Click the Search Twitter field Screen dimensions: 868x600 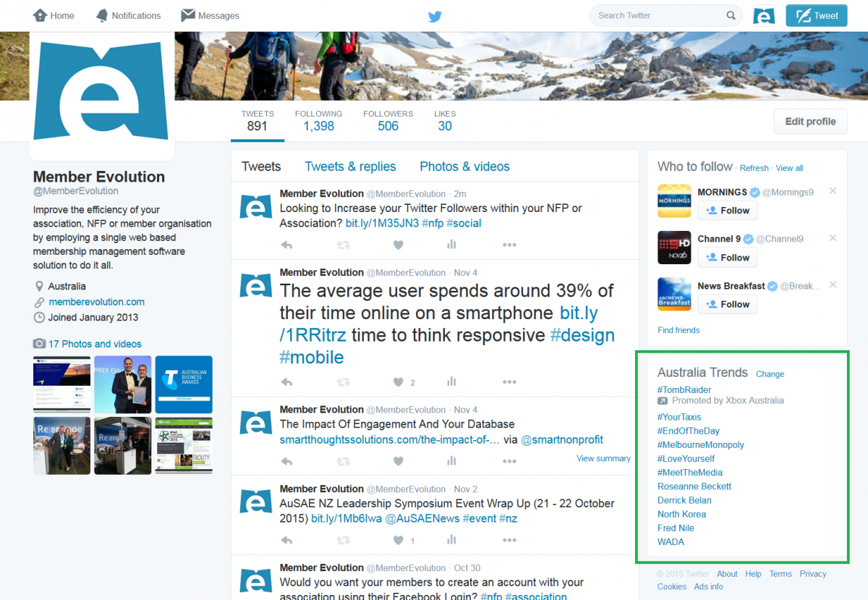[x=666, y=15]
